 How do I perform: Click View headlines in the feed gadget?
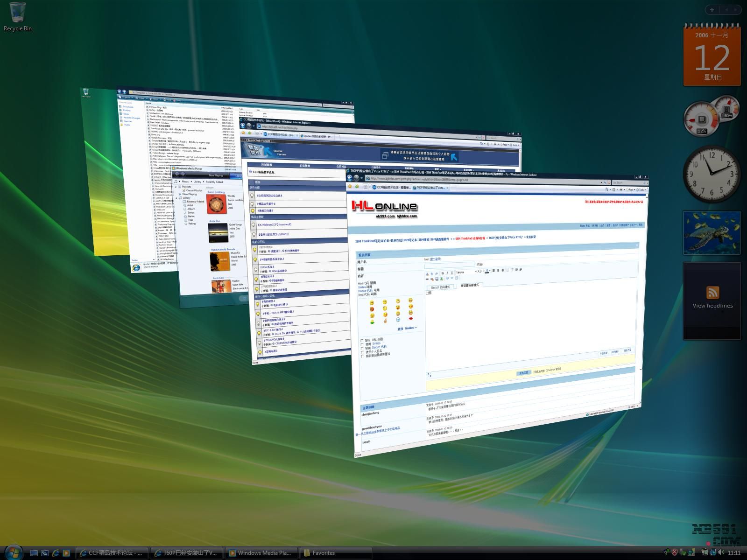pyautogui.click(x=712, y=306)
